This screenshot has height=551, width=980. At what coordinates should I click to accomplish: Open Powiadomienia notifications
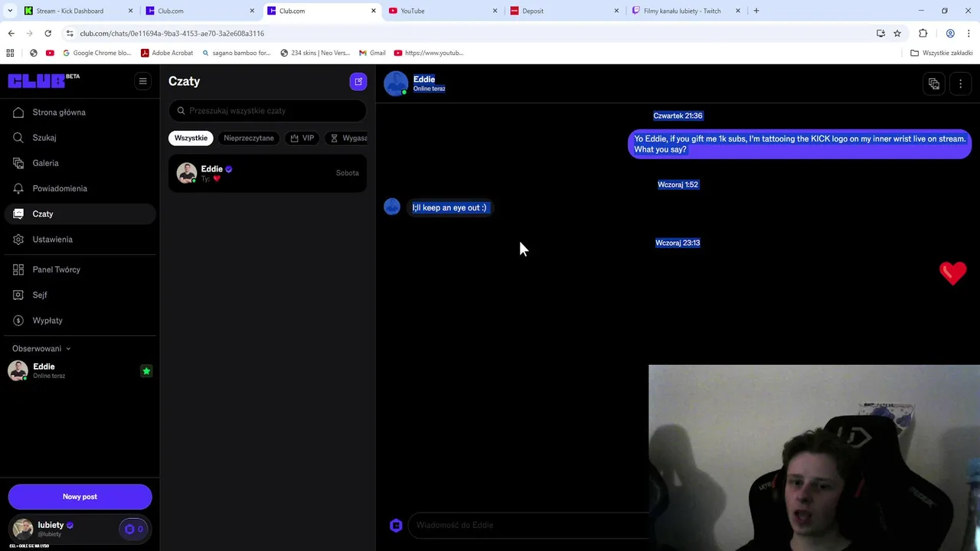pos(80,188)
